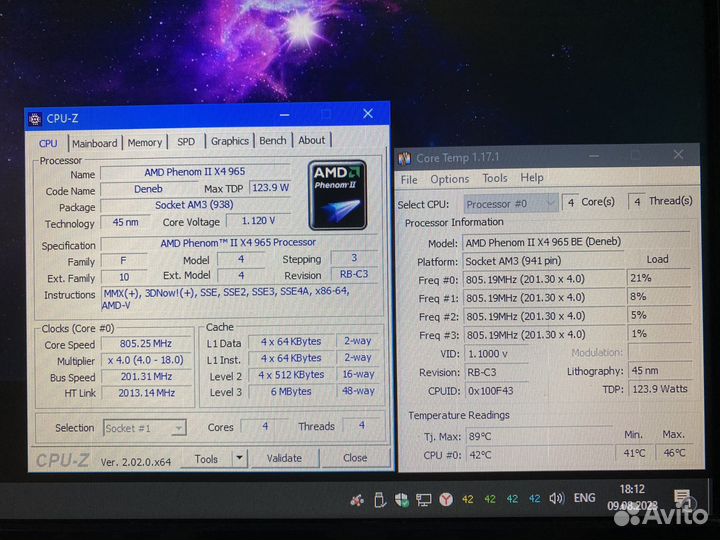720x540 pixels.
Task: Click the VID value 1.1000 v
Action: point(495,354)
